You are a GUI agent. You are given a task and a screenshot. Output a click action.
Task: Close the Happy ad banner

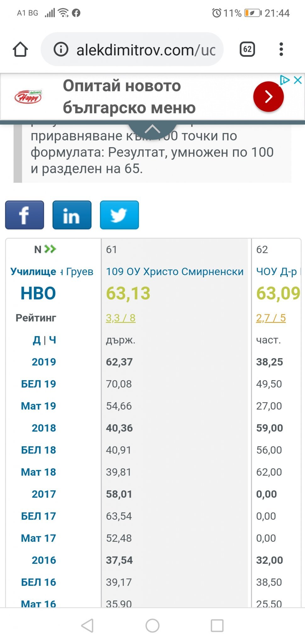[x=297, y=80]
